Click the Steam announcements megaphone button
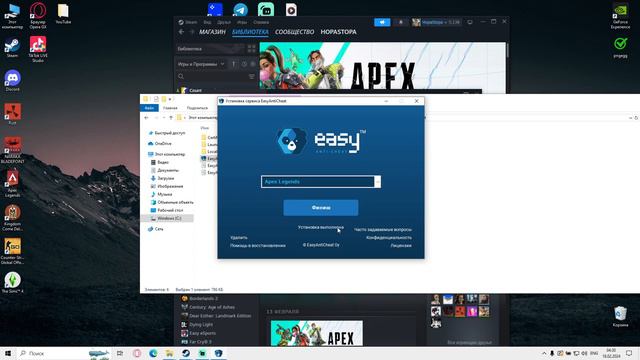Image resolution: width=640 pixels, height=360 pixels. [382, 22]
